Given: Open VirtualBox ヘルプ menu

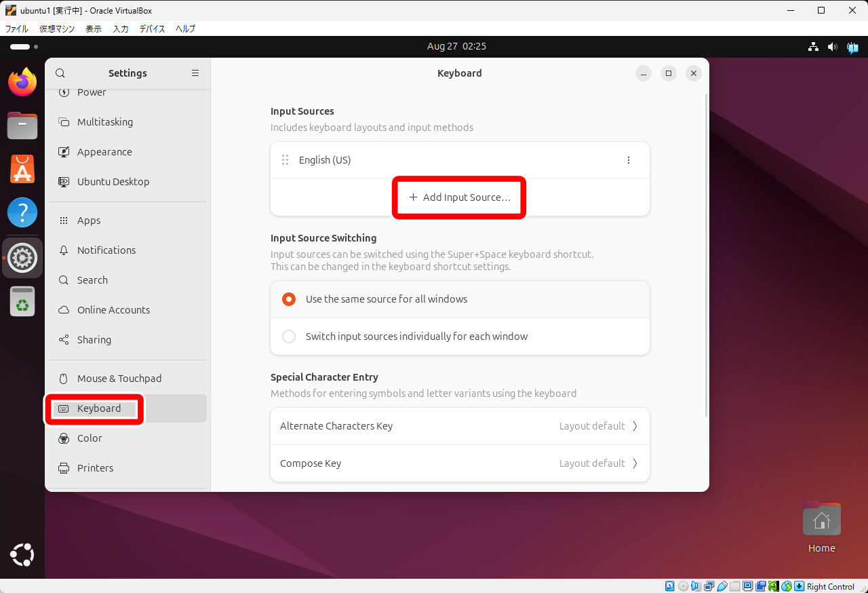Looking at the screenshot, I should (x=185, y=29).
